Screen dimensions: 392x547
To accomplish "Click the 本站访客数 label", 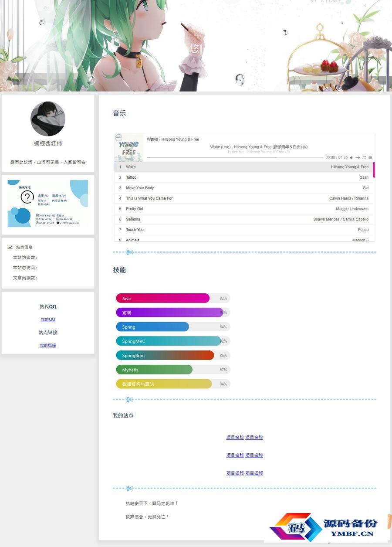I will coord(25,258).
